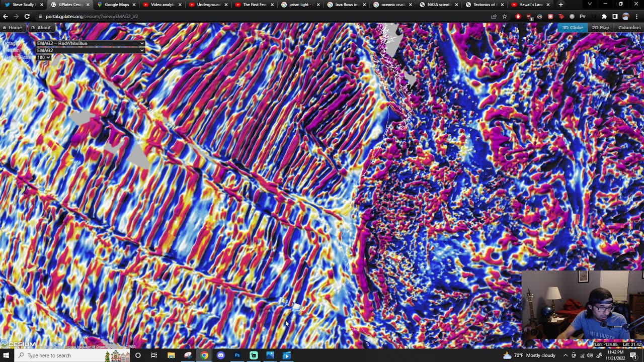Close the GPlates Cesium tab
Image resolution: width=644 pixels, height=362 pixels.
coord(88,5)
